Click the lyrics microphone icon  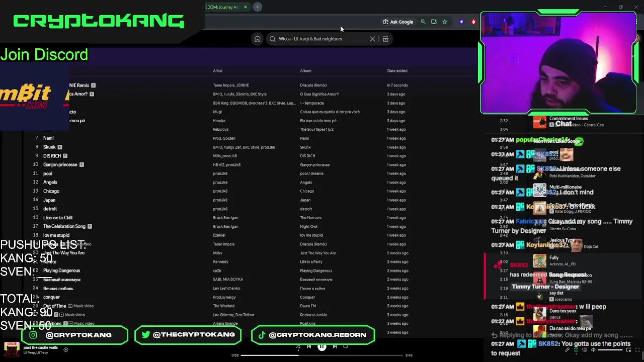tap(568, 350)
